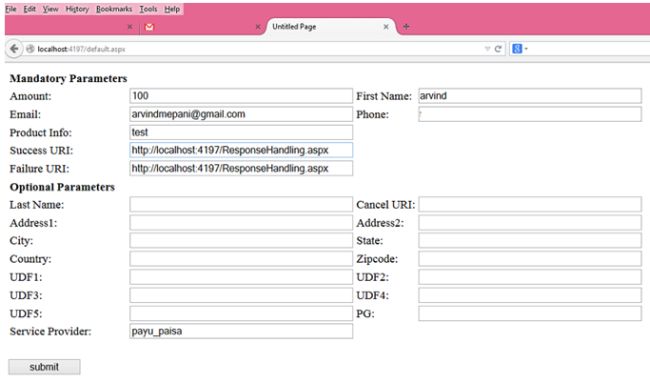Click the Optional Parameters heading
The width and height of the screenshot is (650, 383).
tap(62, 187)
